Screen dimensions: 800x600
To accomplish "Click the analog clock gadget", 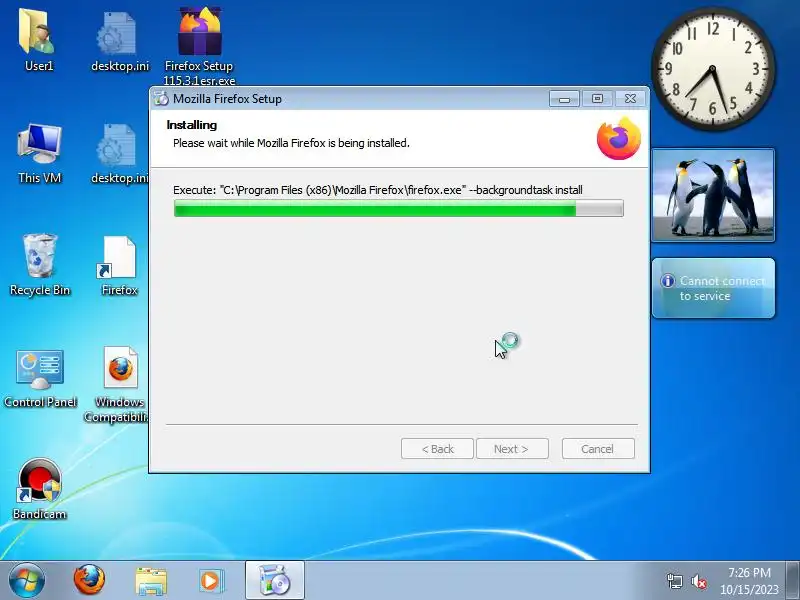I will [713, 68].
